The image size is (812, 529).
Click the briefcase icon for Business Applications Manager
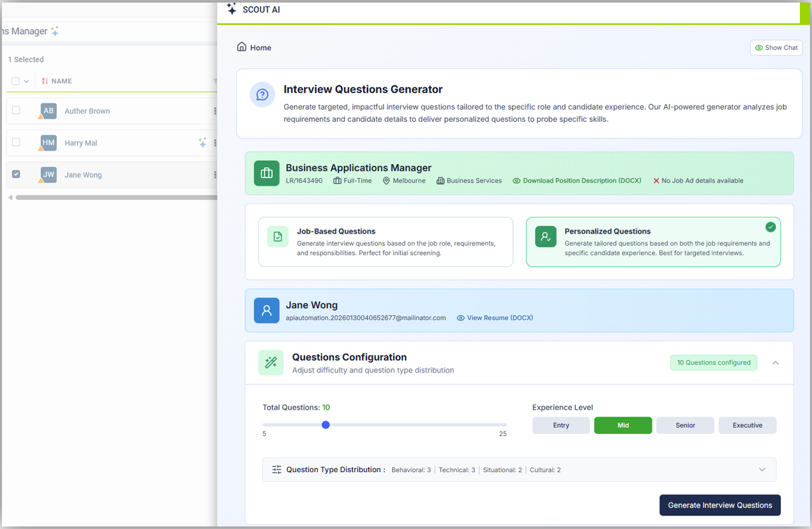pyautogui.click(x=267, y=174)
